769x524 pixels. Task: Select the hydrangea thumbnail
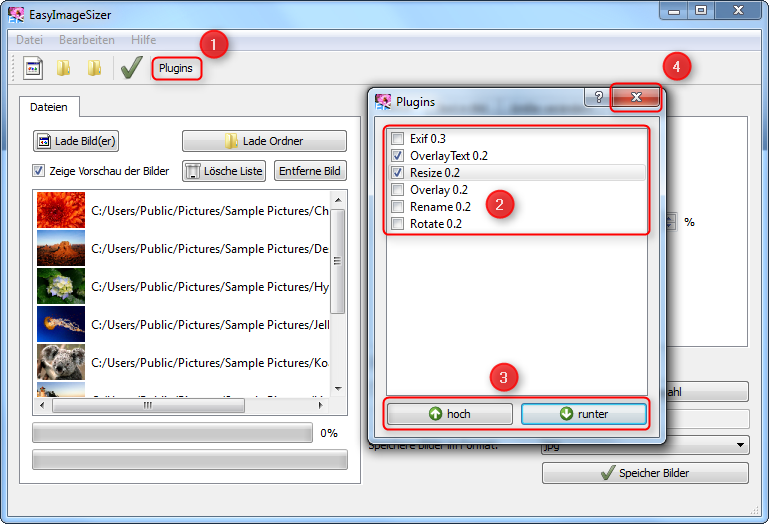pyautogui.click(x=61, y=286)
